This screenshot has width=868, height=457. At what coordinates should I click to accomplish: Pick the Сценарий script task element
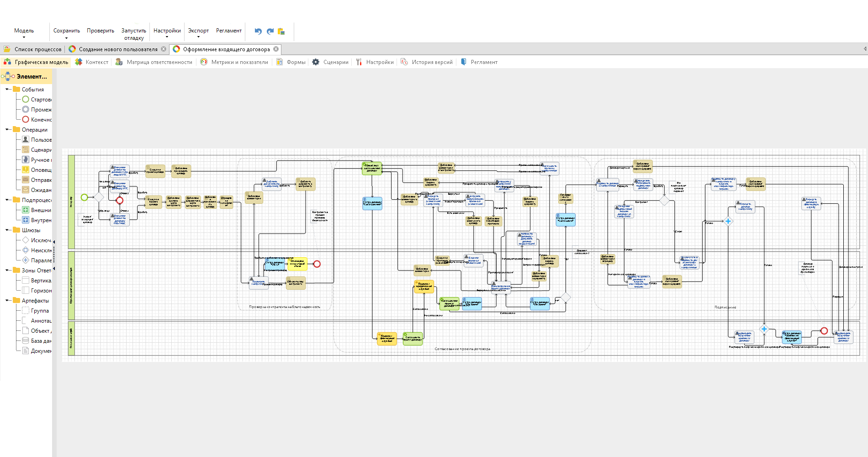(x=37, y=149)
